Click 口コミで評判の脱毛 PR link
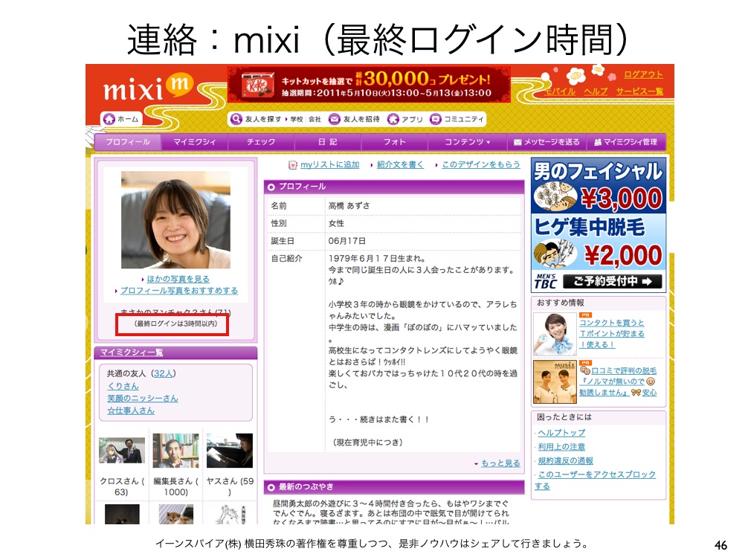Screen dimensions: 748x560 [618, 382]
